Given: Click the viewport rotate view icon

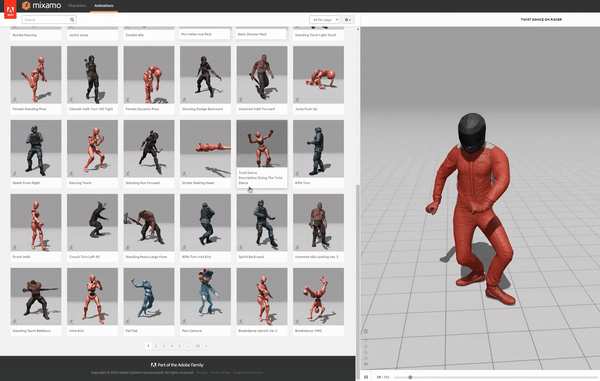Looking at the screenshot, I should pos(366,340).
